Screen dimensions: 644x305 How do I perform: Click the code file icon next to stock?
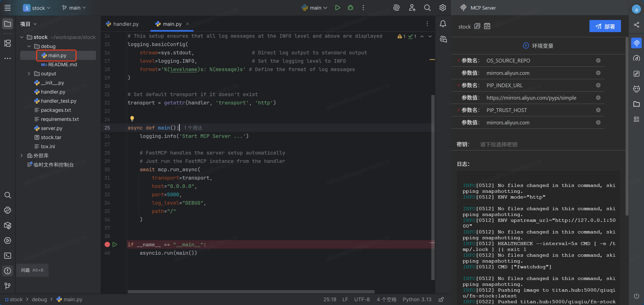[487, 26]
